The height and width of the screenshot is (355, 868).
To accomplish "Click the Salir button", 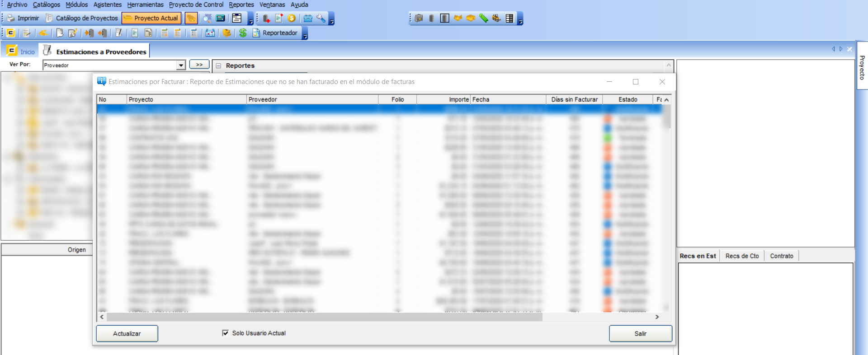I will click(640, 334).
